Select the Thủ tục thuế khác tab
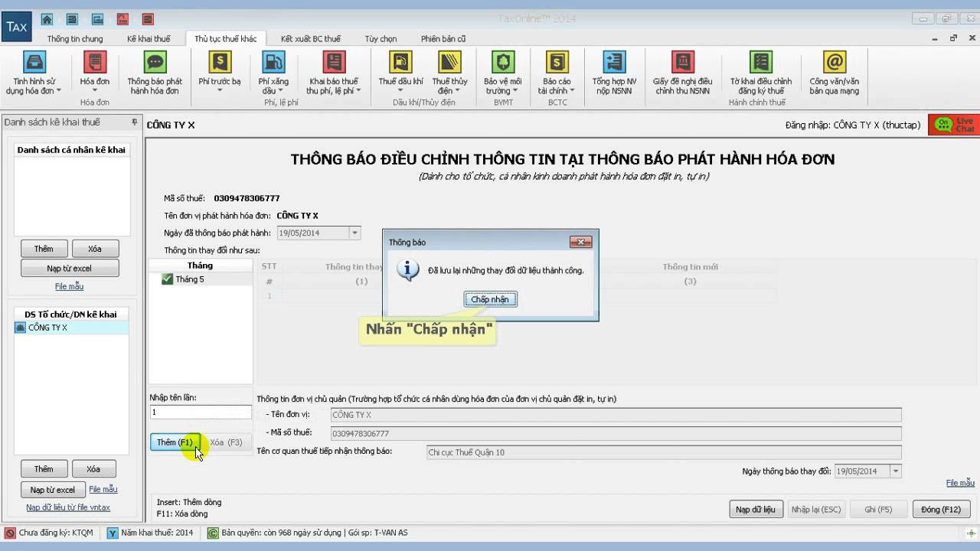Viewport: 980px width, 551px height. (x=226, y=39)
